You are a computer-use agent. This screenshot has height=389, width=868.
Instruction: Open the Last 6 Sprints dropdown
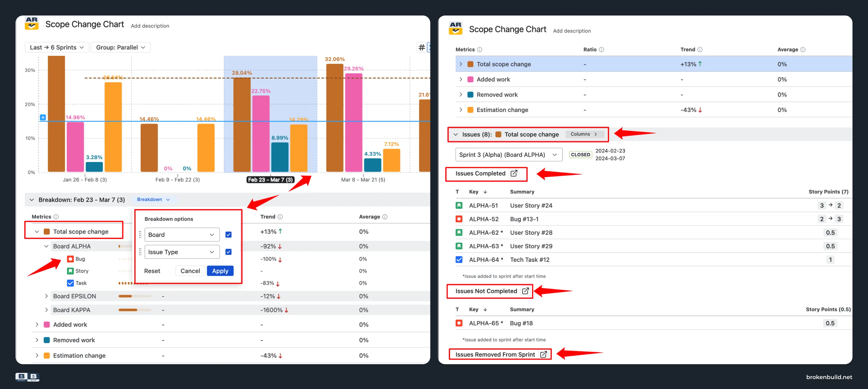(57, 47)
